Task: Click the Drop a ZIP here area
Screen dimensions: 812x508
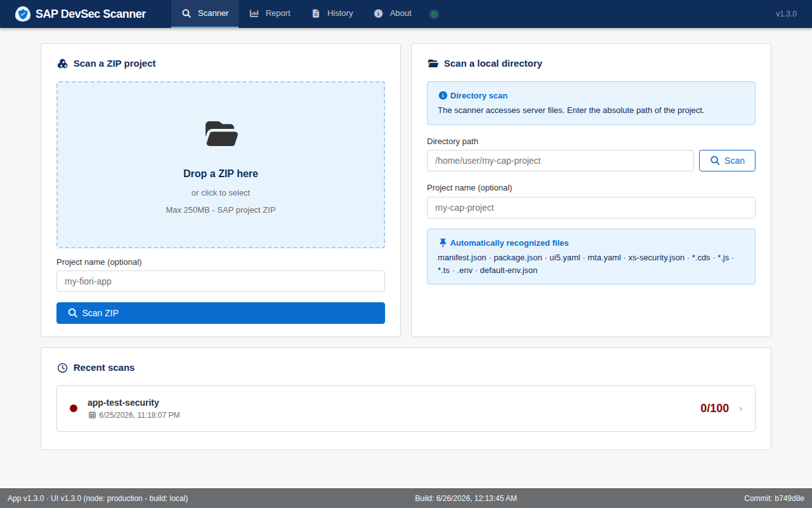Action: click(x=221, y=164)
